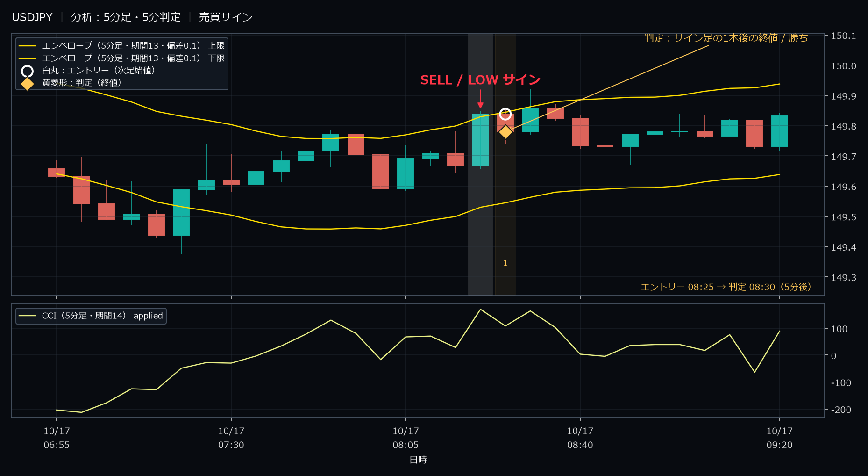
Task: Click the price axis label 149.5
Action: point(843,217)
